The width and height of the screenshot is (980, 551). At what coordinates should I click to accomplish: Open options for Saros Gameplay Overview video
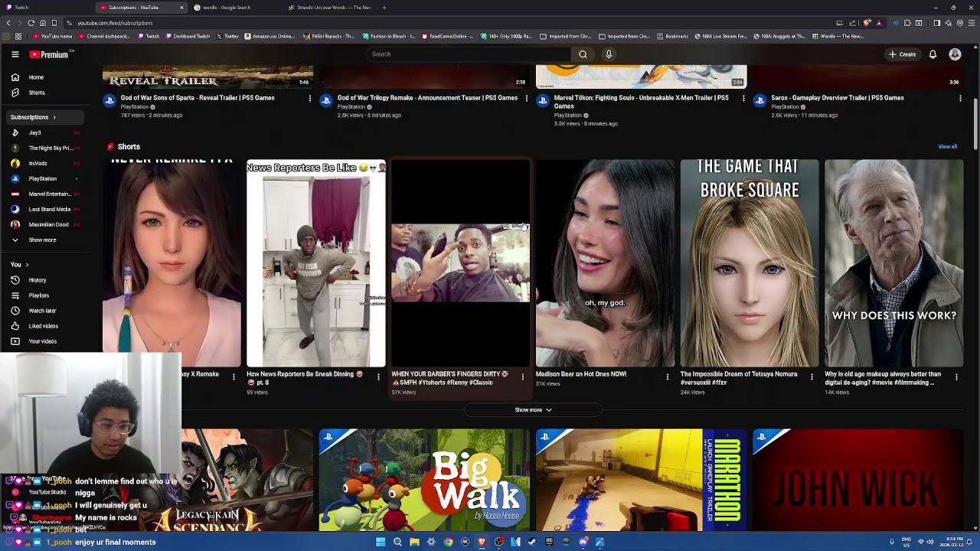[x=960, y=99]
